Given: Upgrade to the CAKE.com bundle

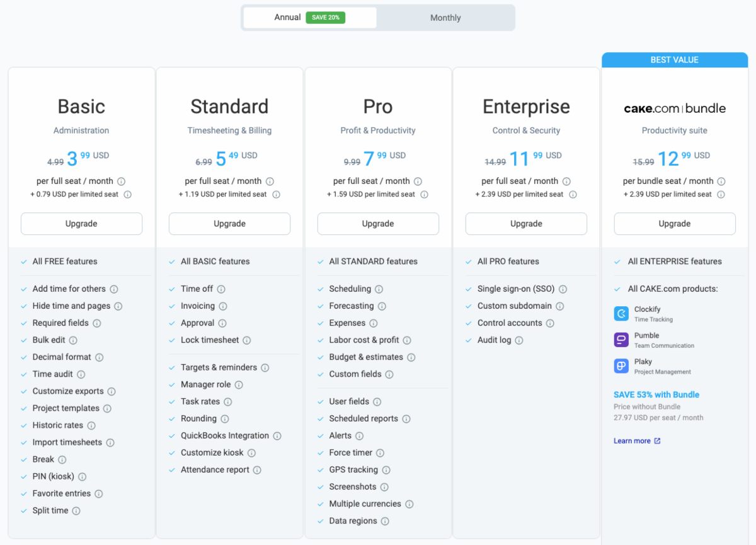Looking at the screenshot, I should coord(675,224).
